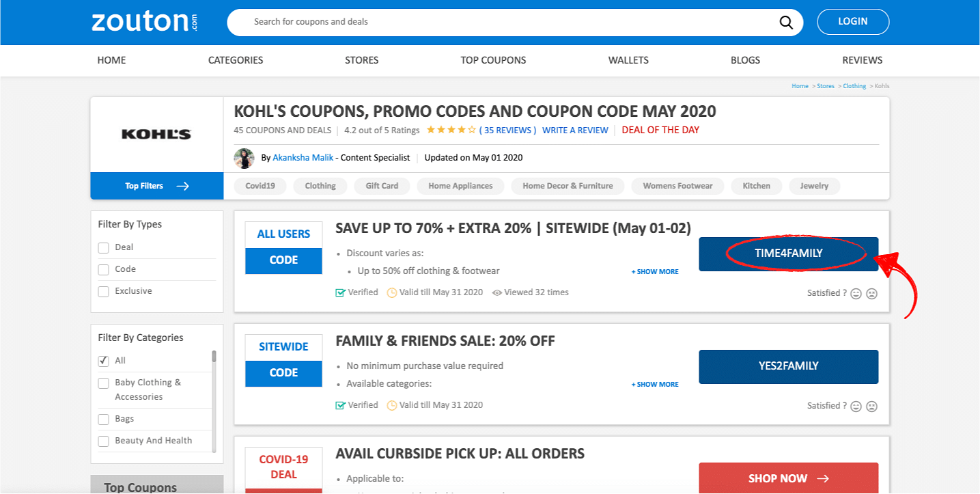This screenshot has width=980, height=494.
Task: Expand Show More on first coupon
Action: [x=655, y=272]
